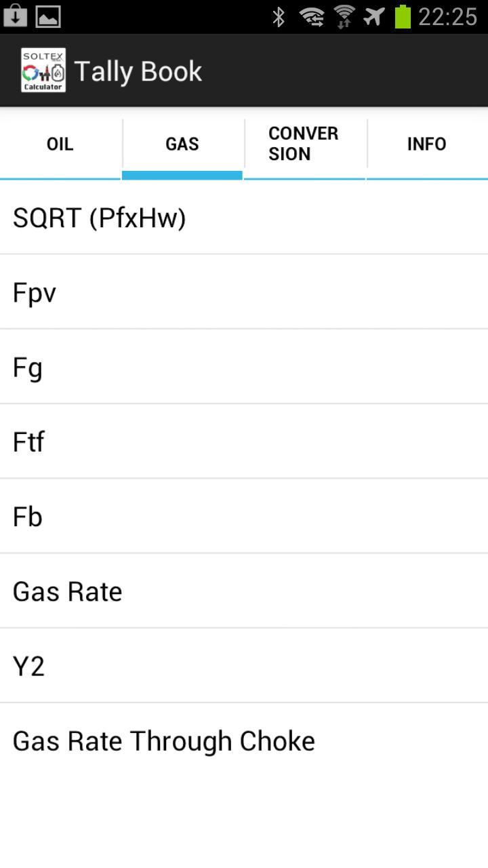Screen dimensions: 488x868
Task: Open Gas Rate Through Choke
Action: [x=244, y=741]
